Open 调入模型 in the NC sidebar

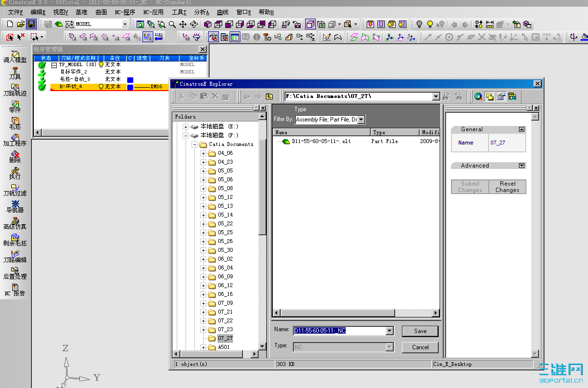point(15,56)
